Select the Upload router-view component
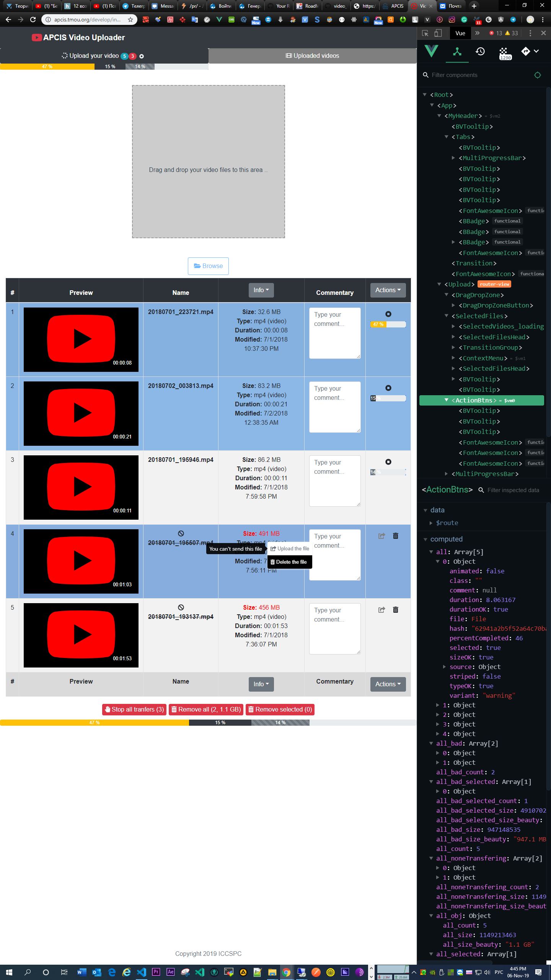This screenshot has height=980, width=551. (x=459, y=284)
